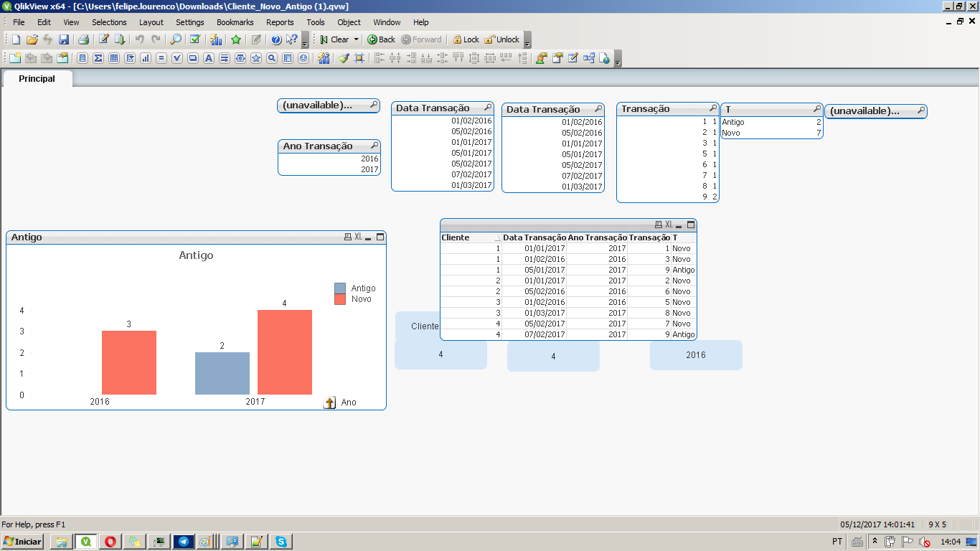980x551 pixels.
Task: Sort table by Cliente column header
Action: [x=471, y=237]
